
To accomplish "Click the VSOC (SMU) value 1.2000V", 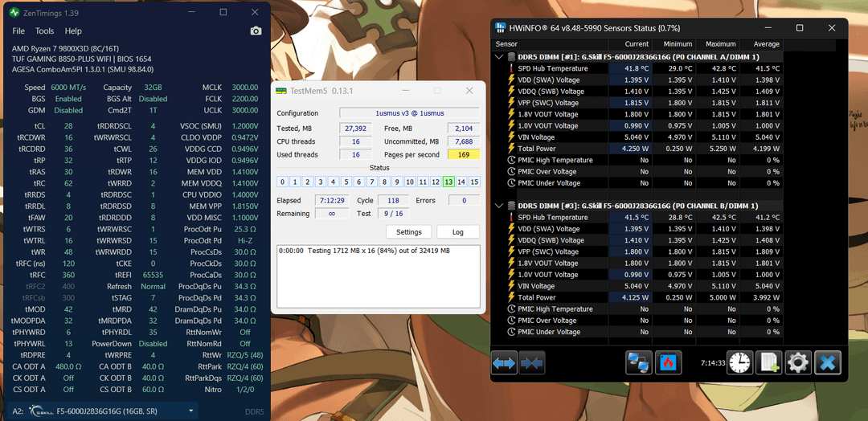I will (x=244, y=126).
